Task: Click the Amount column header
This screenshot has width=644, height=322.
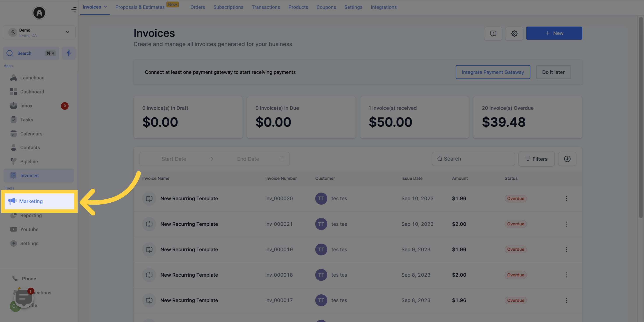Action: pos(460,178)
